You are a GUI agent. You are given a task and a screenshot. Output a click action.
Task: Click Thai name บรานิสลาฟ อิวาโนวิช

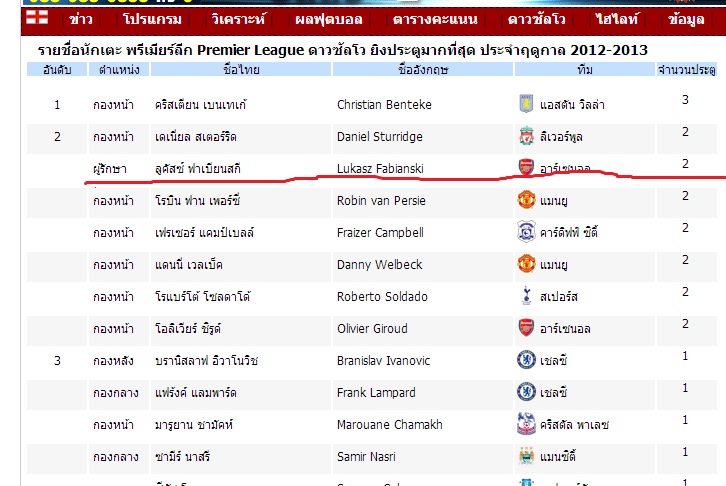tap(207, 360)
